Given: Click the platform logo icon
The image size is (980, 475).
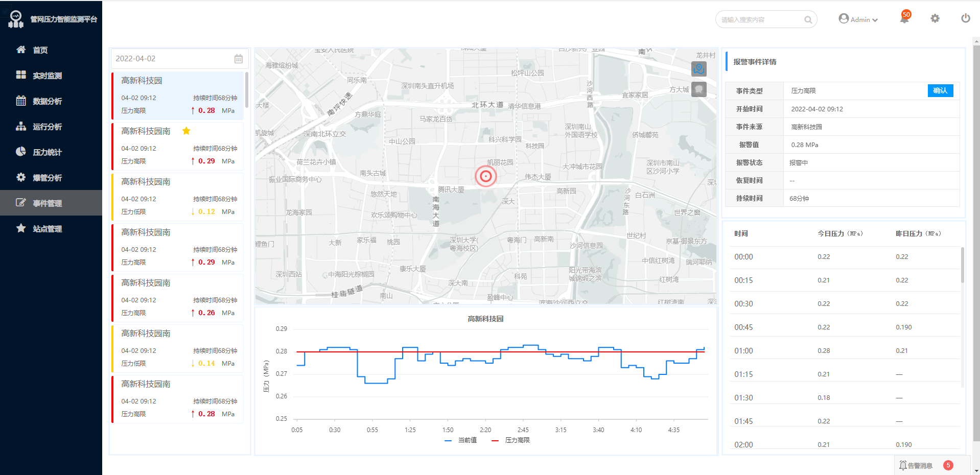Looking at the screenshot, I should click(16, 19).
